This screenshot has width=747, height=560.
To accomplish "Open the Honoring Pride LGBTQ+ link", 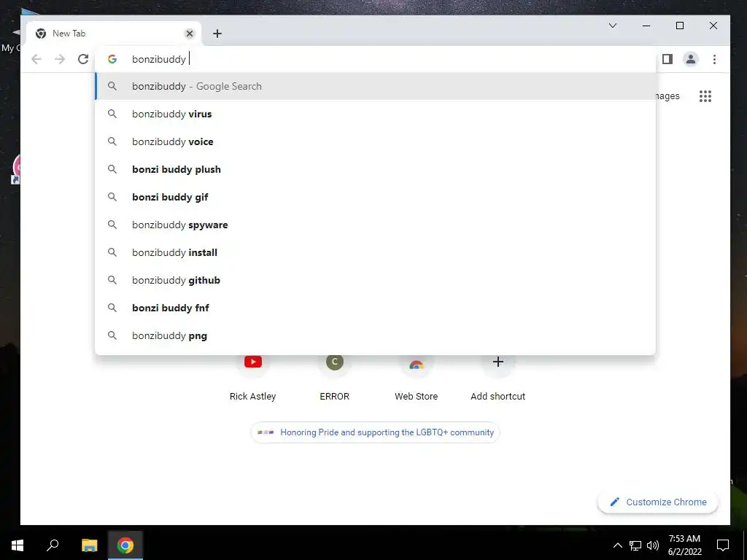I will coord(376,432).
